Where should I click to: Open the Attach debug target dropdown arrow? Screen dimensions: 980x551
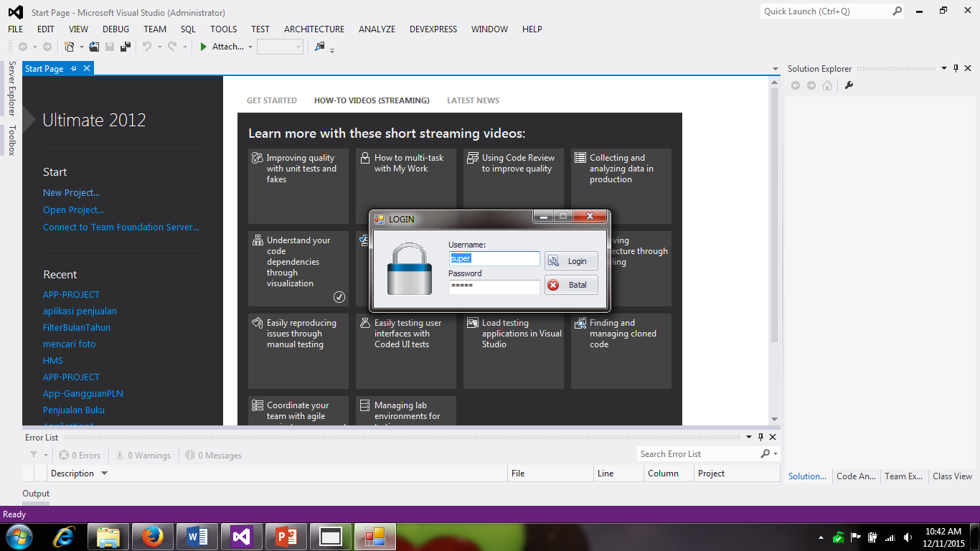250,47
